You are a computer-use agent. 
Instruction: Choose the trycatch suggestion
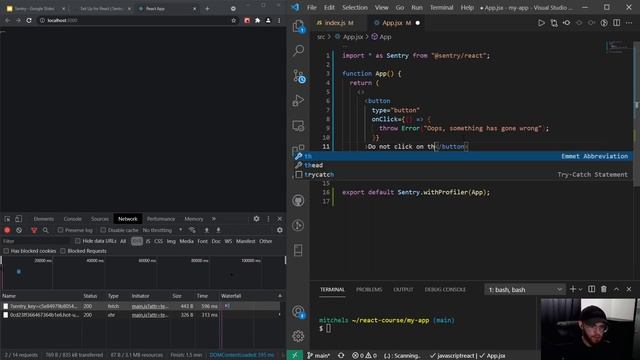(463, 174)
